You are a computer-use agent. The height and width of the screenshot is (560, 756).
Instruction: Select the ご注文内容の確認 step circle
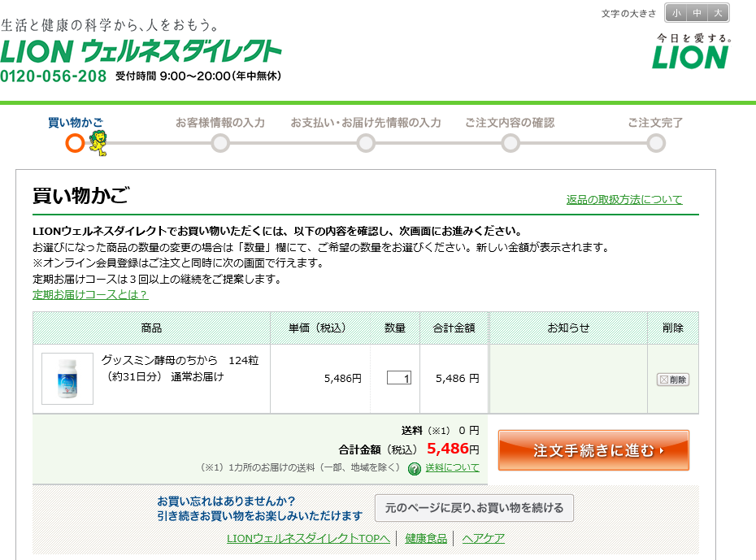[511, 143]
